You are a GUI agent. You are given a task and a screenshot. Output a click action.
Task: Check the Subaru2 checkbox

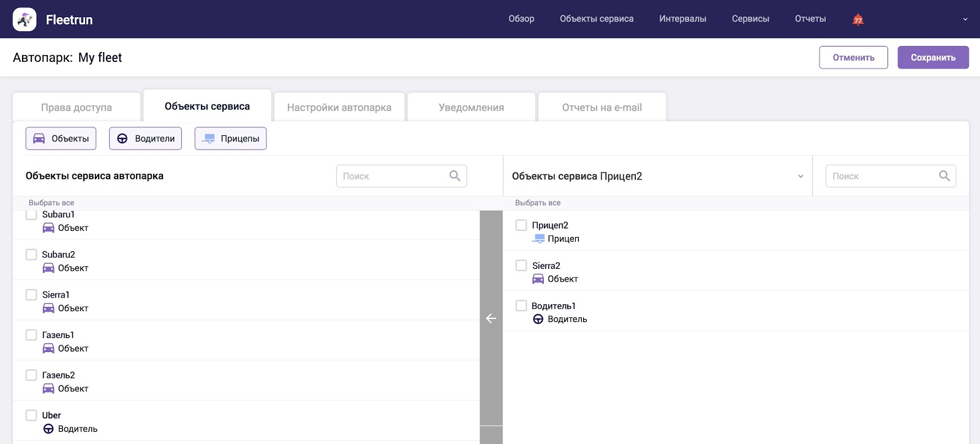[31, 255]
